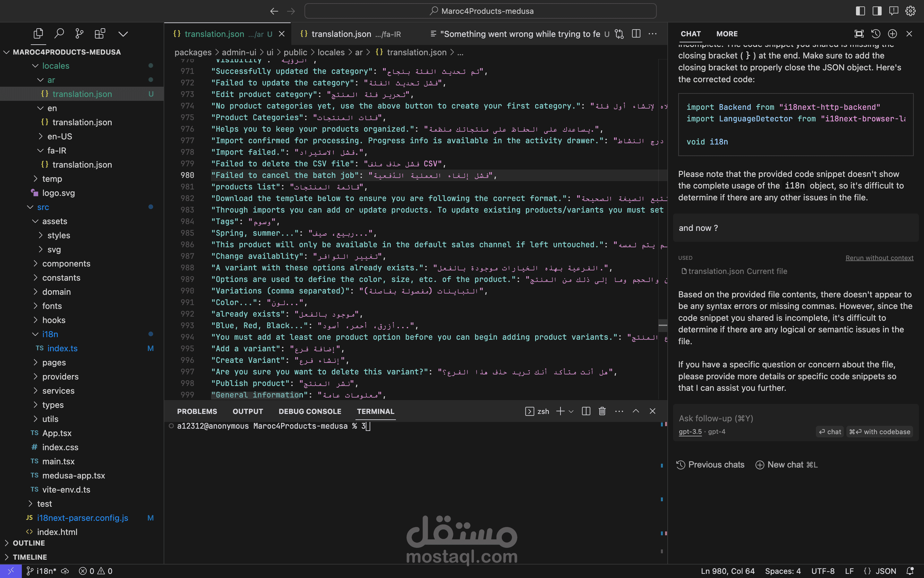Select the MORE tab in chat panel

[x=727, y=34]
